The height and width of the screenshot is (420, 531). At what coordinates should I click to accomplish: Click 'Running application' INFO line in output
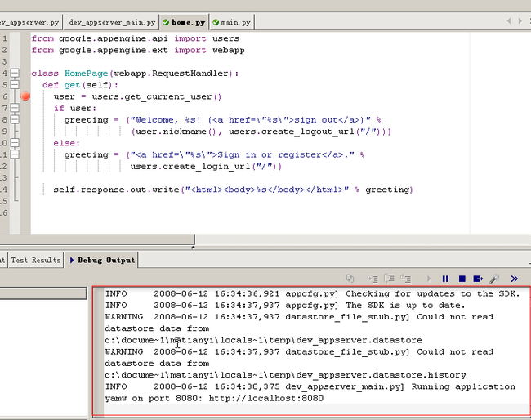(x=310, y=386)
